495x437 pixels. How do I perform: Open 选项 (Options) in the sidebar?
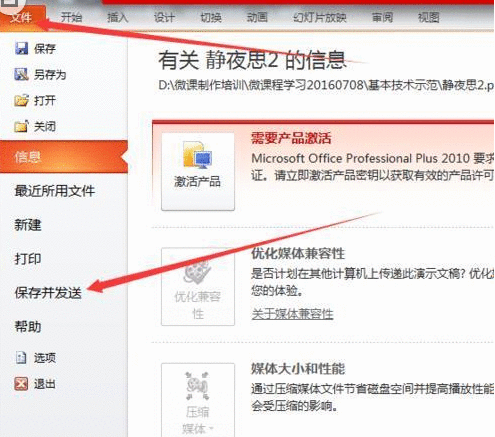pyautogui.click(x=45, y=358)
